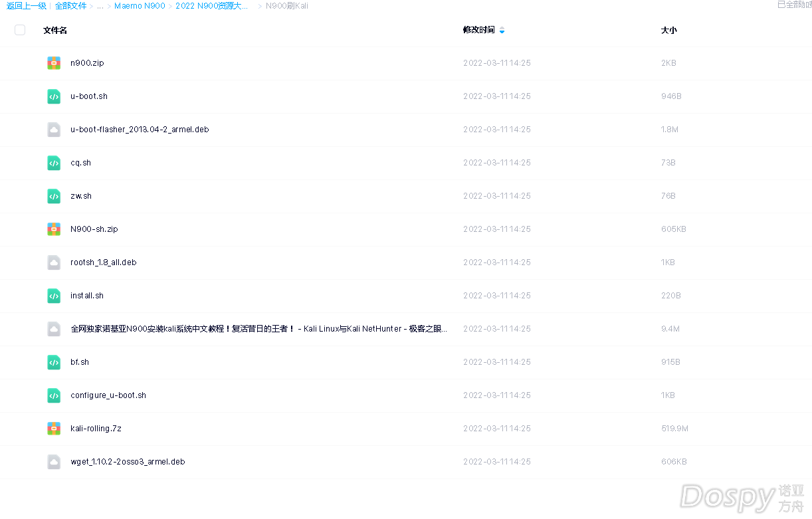Viewport: 812px width, 519px height.
Task: Click the 9.4M size of tutorial file
Action: coord(670,329)
